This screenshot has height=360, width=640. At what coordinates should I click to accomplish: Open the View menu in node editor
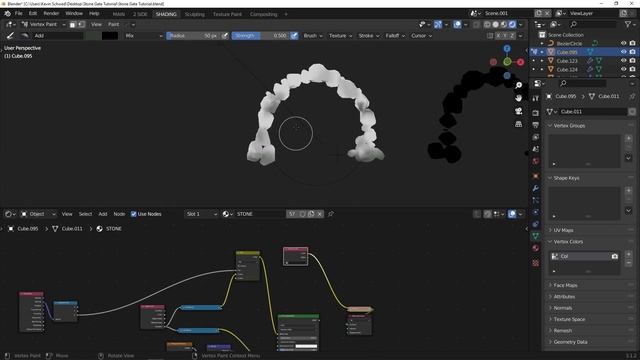[67, 214]
